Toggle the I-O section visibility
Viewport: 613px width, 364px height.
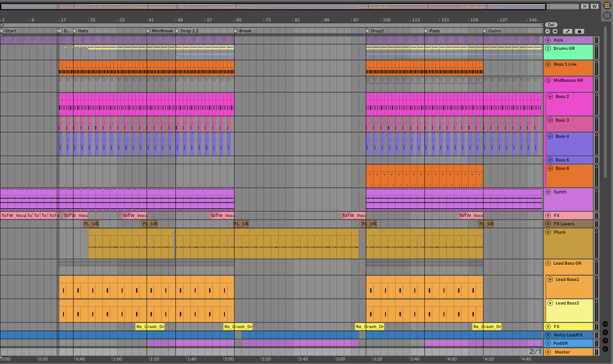click(x=605, y=324)
